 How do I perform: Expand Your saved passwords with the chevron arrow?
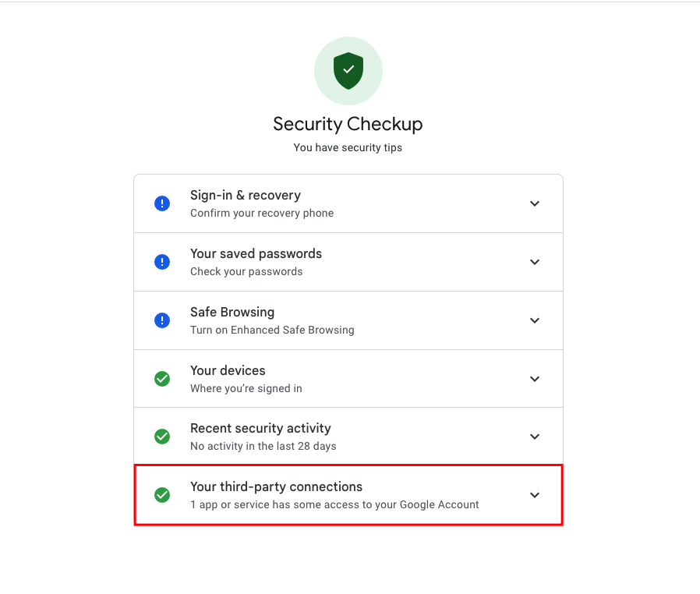pos(535,262)
